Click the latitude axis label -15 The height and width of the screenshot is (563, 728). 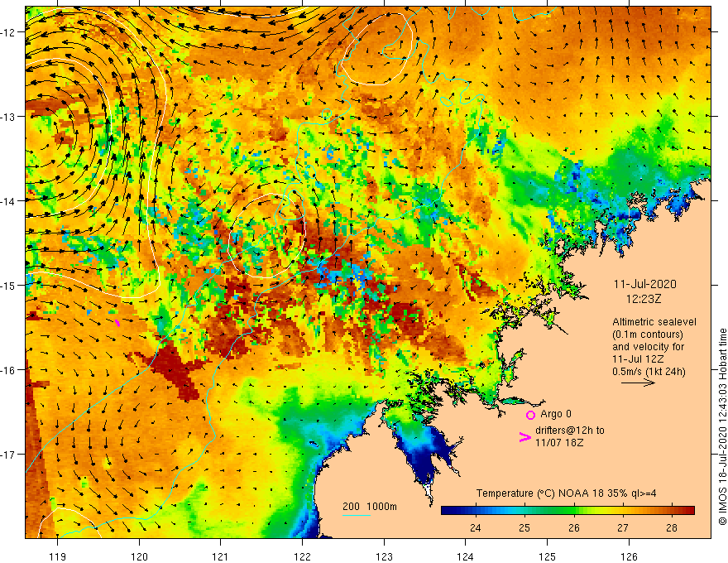coord(9,285)
